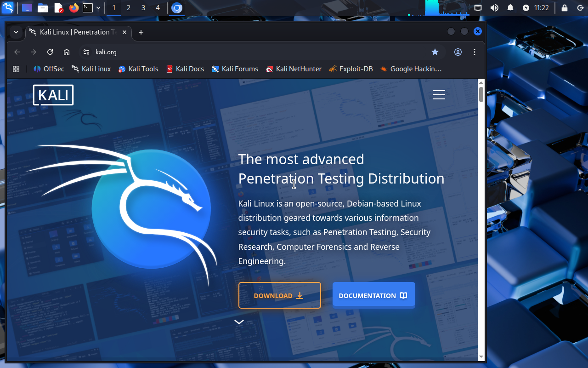
Task: Open the browser profile icon
Action: (x=458, y=52)
